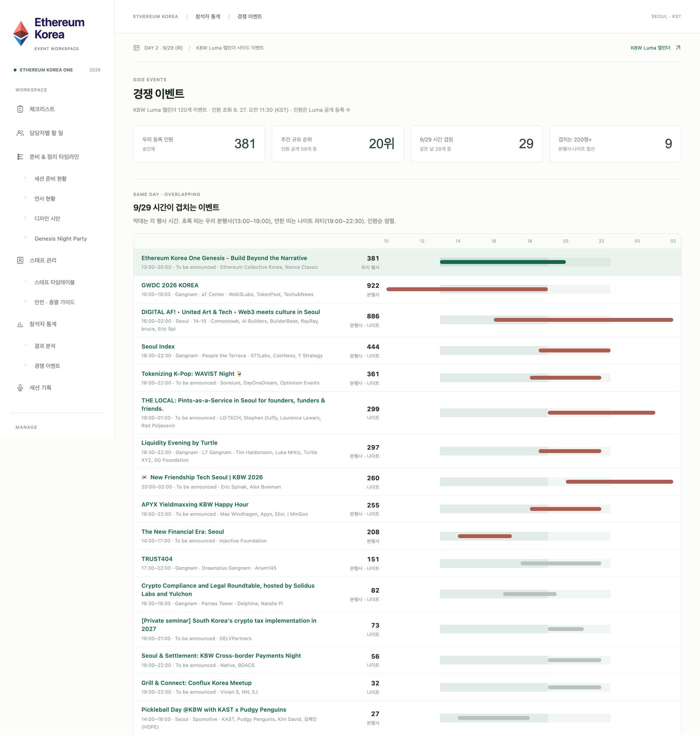Click the ETHEREUM KOREA ONE 2026 workspace label
700x735 pixels.
point(57,70)
